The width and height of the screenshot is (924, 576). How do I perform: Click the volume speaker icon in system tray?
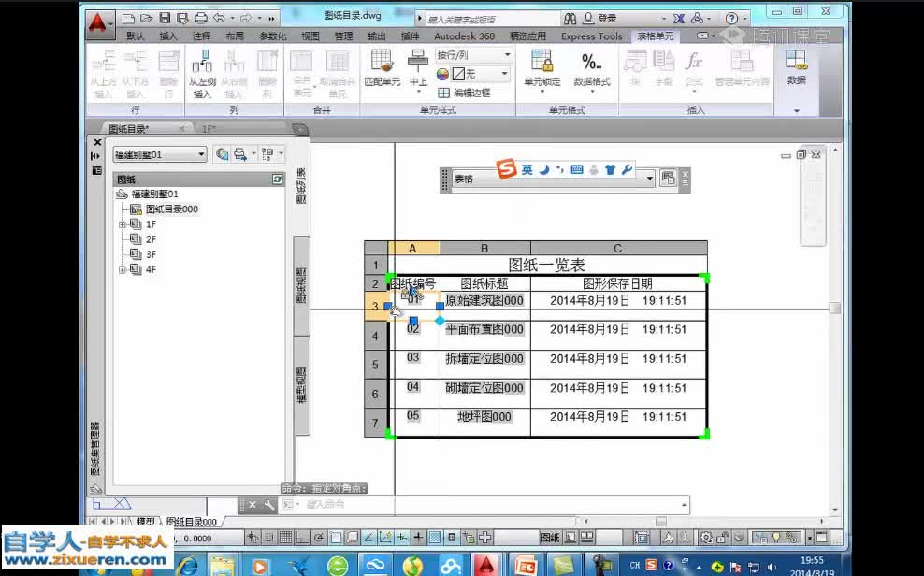772,567
